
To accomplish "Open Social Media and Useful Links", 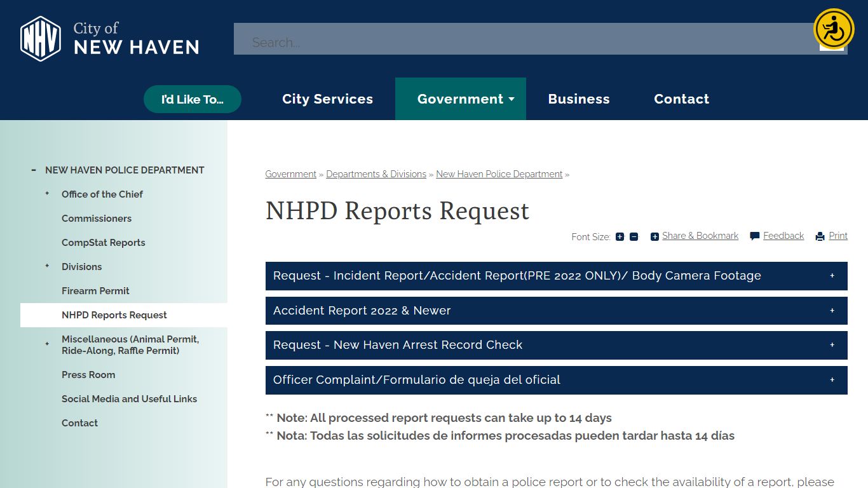I will pos(129,399).
